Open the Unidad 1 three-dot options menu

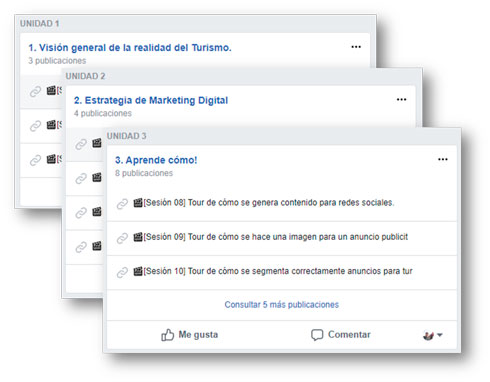356,47
